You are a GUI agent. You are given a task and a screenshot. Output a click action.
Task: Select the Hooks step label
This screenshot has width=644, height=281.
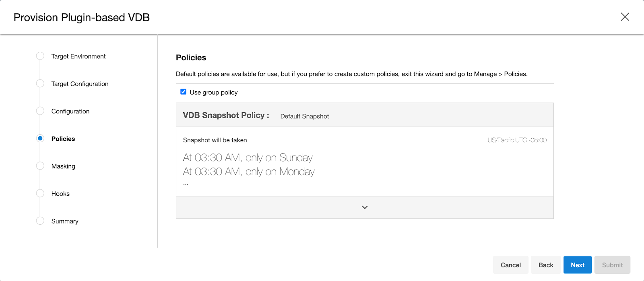click(60, 194)
